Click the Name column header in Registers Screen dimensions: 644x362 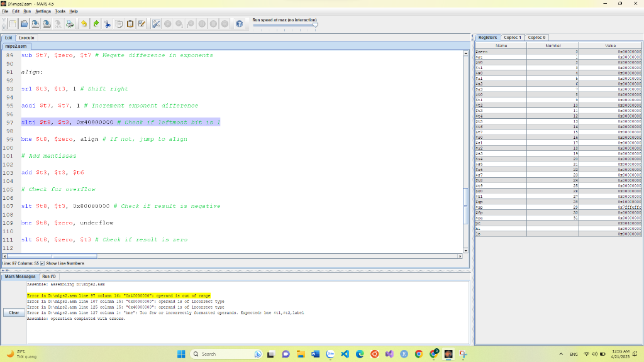(x=501, y=45)
